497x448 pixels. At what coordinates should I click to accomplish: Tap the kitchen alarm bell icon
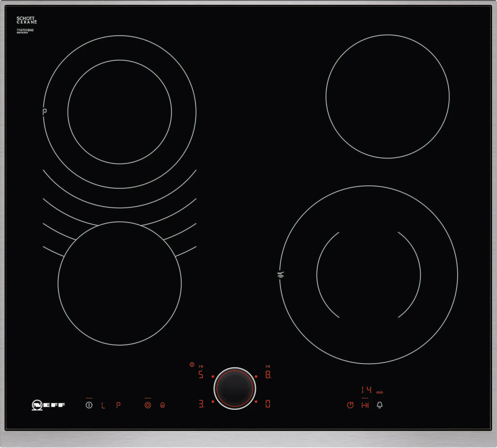379,405
